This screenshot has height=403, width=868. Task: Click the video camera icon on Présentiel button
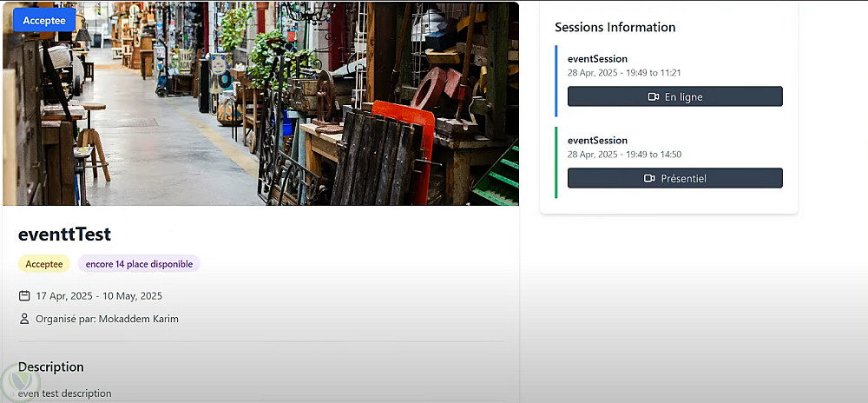(649, 178)
